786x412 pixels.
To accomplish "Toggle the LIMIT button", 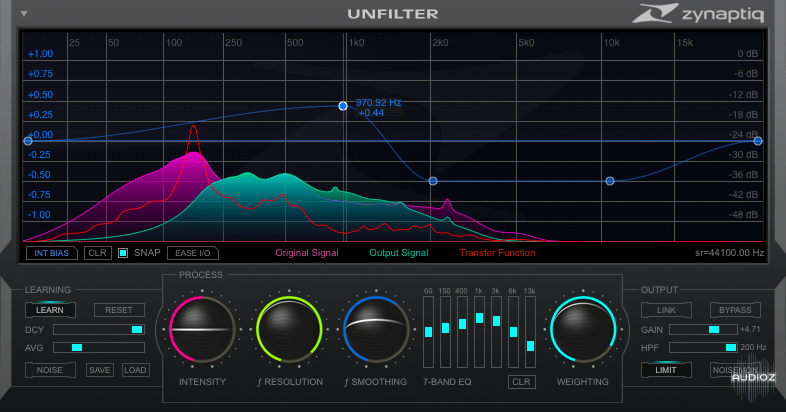I will click(x=666, y=370).
